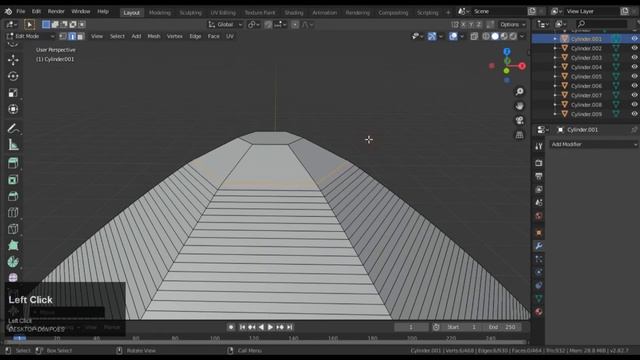Select the Bevel tool
This screenshot has width=640, height=360.
pos(13,196)
